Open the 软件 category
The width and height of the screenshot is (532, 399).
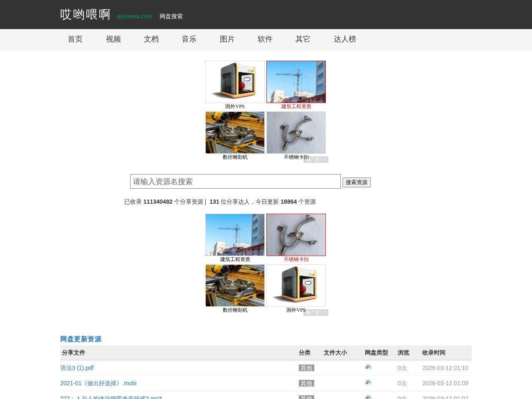point(265,39)
